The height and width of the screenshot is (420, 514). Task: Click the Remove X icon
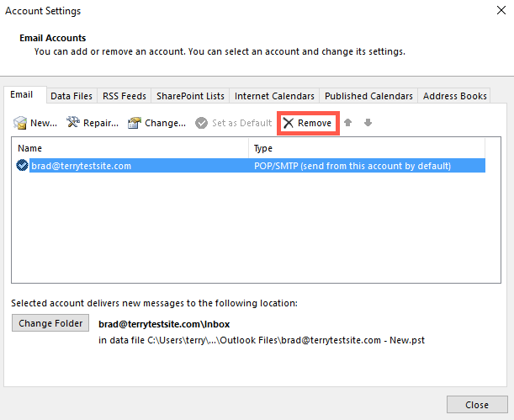pyautogui.click(x=289, y=123)
